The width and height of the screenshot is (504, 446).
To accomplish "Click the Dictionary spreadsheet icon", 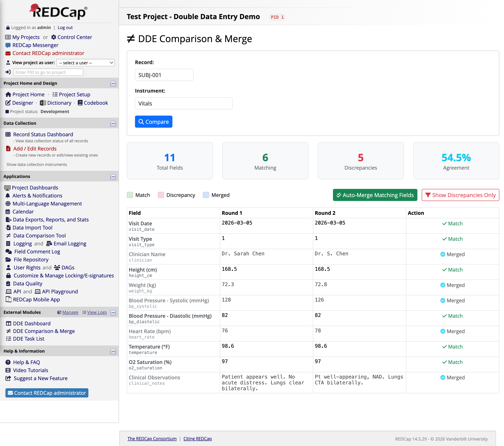I will point(43,103).
